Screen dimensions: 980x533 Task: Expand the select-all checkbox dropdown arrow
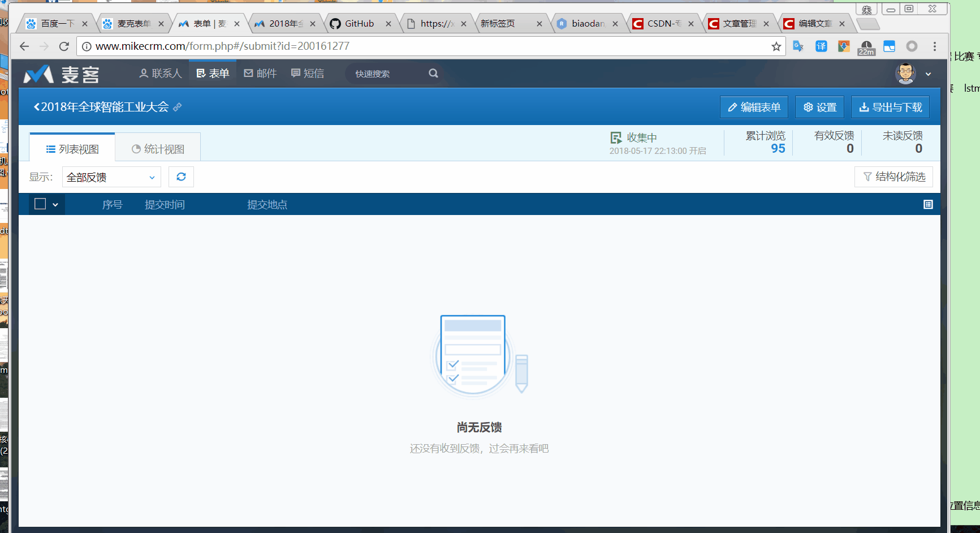[55, 205]
